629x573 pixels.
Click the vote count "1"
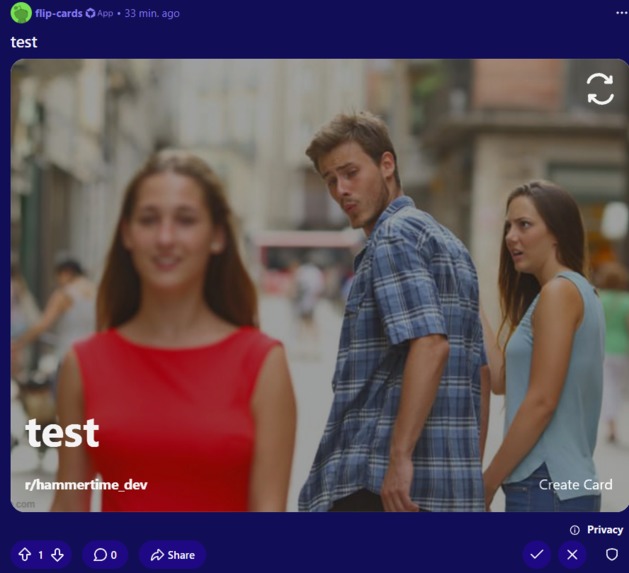(41, 555)
